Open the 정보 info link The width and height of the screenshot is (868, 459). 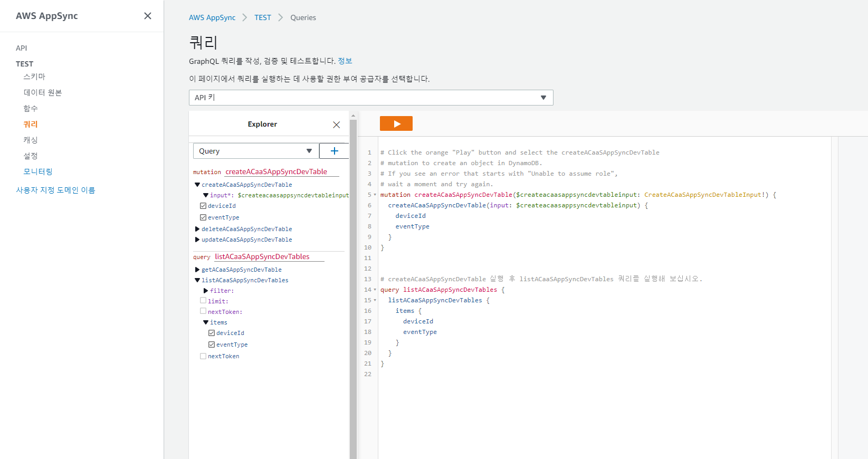[x=345, y=61]
